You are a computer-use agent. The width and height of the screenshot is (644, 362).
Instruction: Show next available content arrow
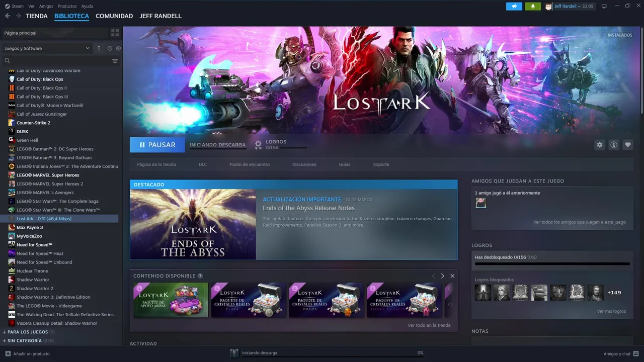(442, 276)
